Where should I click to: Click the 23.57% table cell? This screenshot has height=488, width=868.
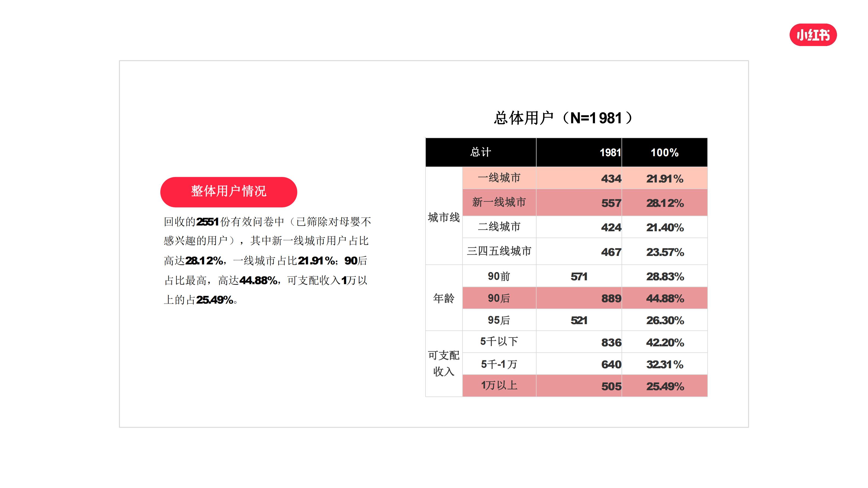click(x=664, y=251)
